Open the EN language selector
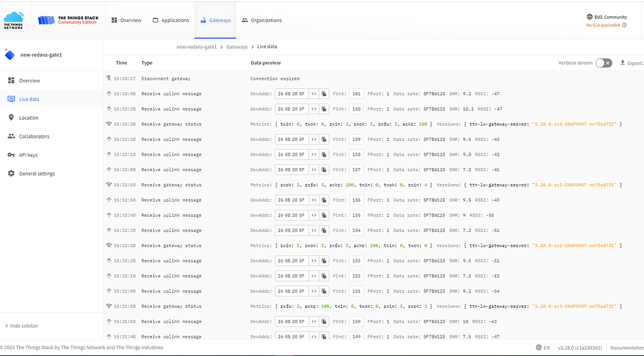The width and height of the screenshot is (644, 356). pos(542,348)
